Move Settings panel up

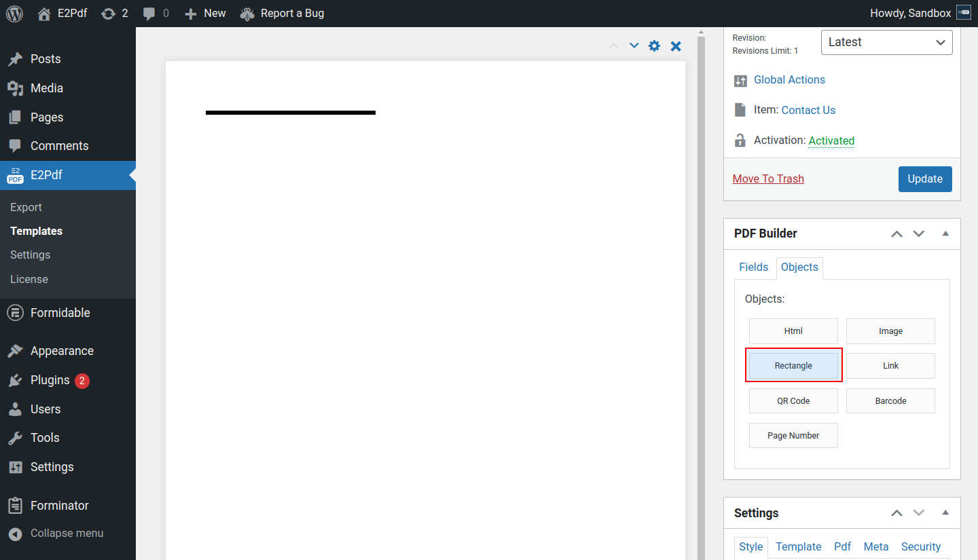[x=896, y=513]
